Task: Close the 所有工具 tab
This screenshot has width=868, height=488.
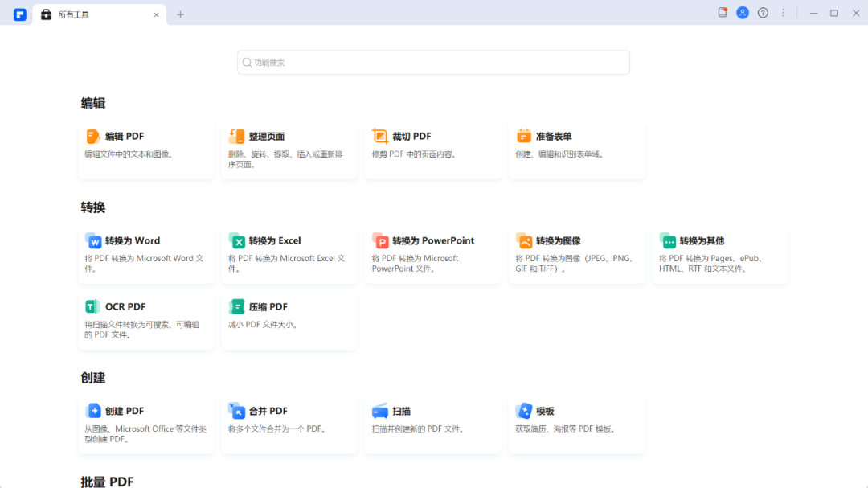Action: tap(156, 15)
